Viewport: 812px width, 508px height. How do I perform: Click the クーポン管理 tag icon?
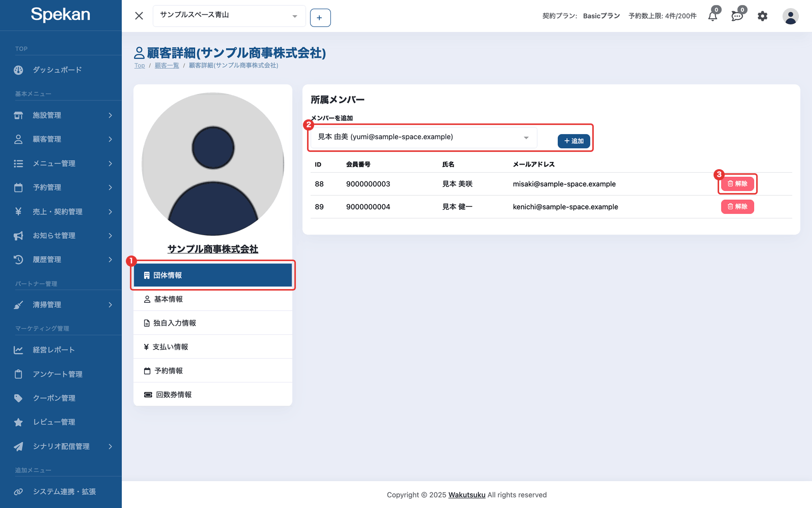[18, 398]
